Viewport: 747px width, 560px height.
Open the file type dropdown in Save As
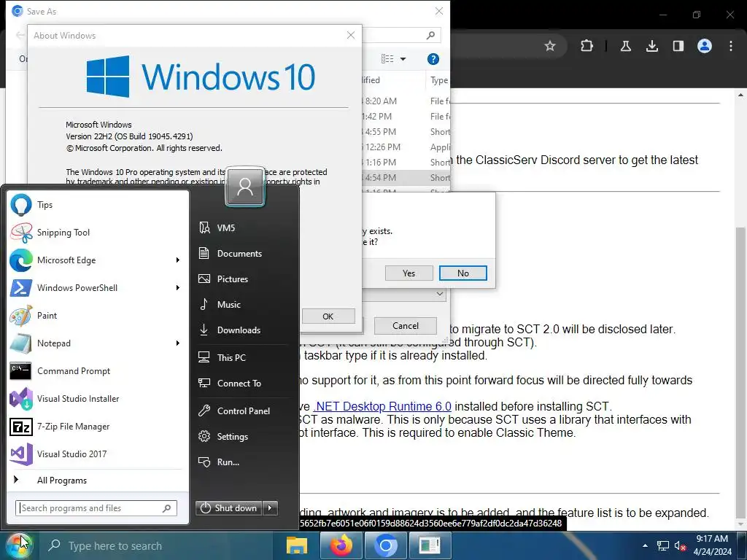click(x=439, y=295)
